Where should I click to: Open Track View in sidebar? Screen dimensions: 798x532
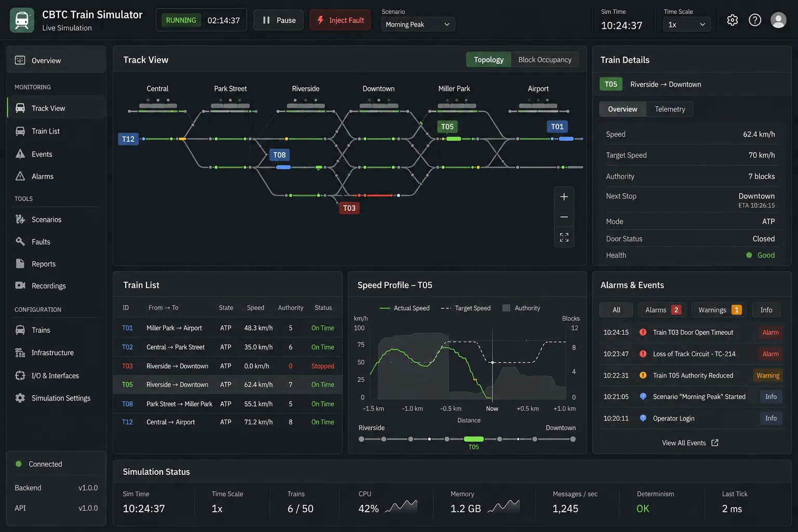click(x=56, y=108)
